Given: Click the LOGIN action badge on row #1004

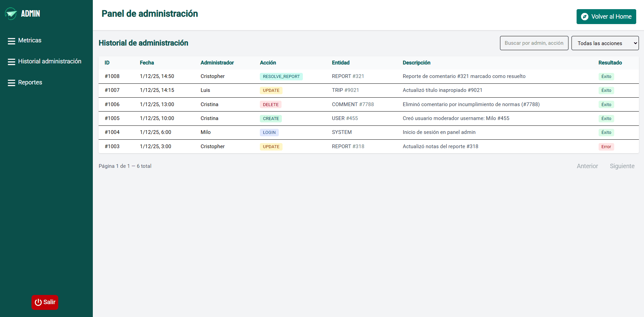Looking at the screenshot, I should (x=269, y=132).
